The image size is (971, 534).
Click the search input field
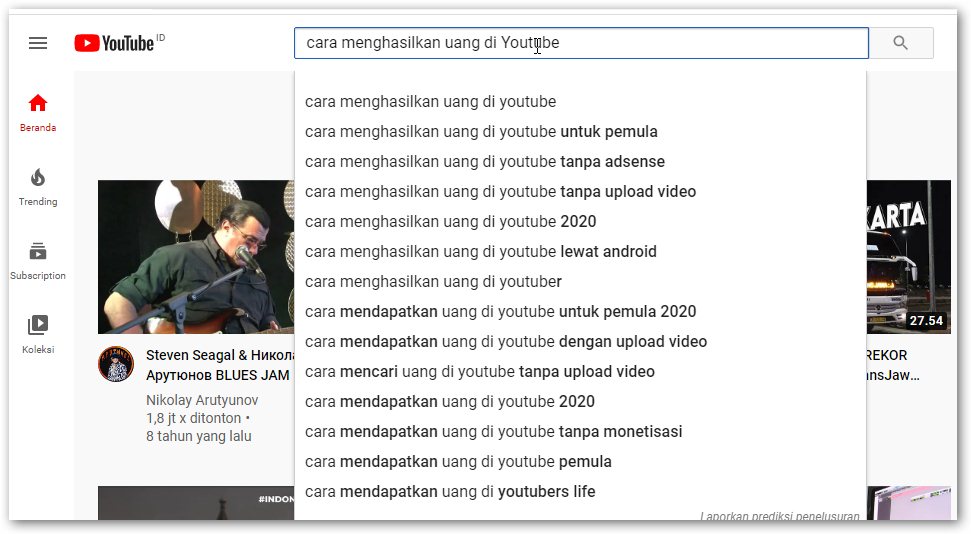click(581, 43)
